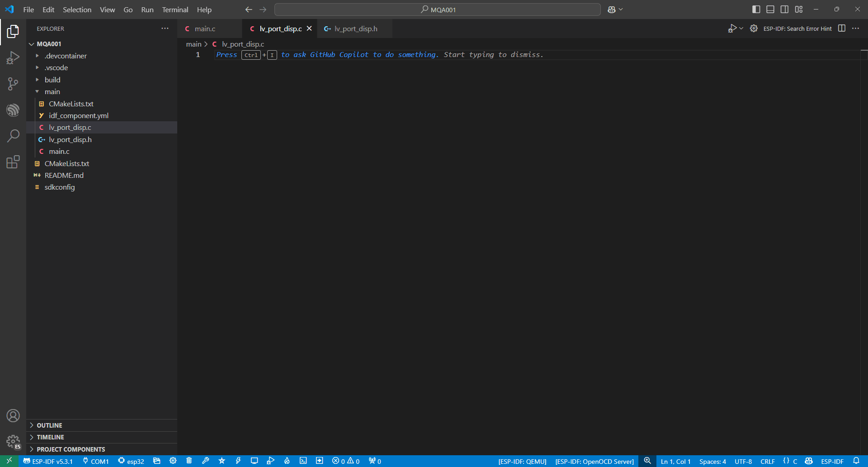Screen dimensions: 868x467
Task: Open the Explorer view in activity bar
Action: click(13, 31)
